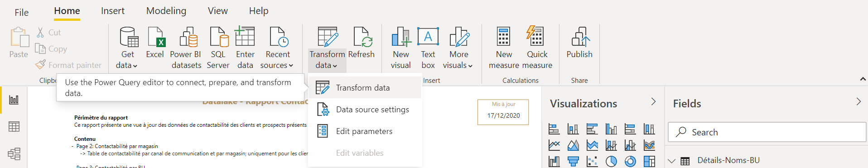Switch to the Insert tab
This screenshot has height=168, width=868.
pyautogui.click(x=113, y=11)
